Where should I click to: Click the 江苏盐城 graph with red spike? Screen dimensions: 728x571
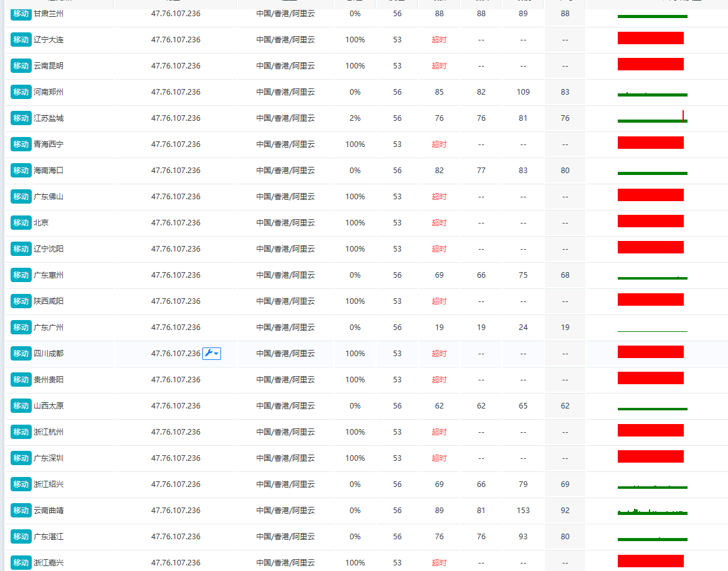coord(652,119)
